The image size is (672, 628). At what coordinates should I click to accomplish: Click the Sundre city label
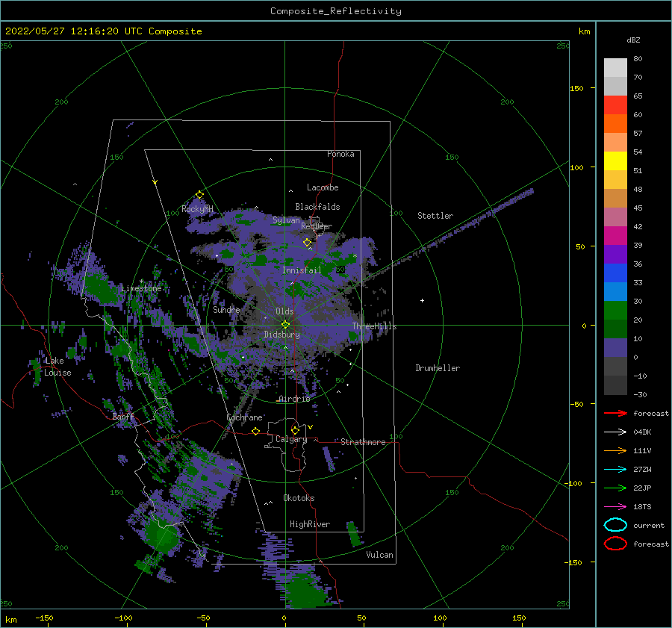[226, 309]
